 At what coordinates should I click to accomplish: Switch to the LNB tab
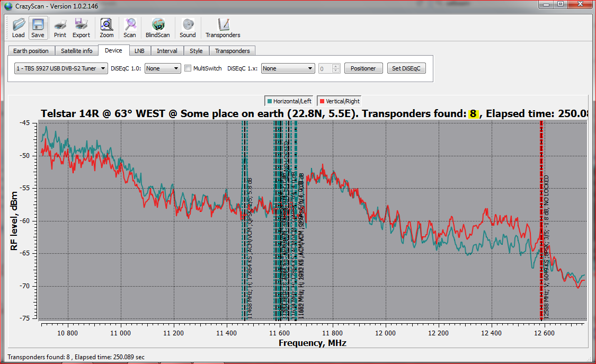point(139,51)
